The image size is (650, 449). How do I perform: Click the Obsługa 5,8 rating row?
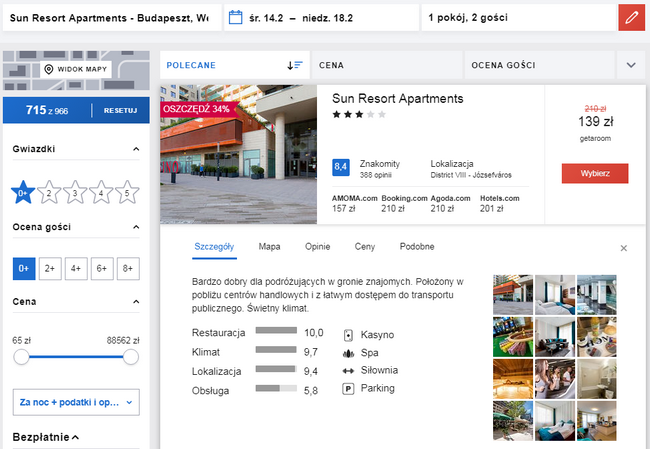tap(255, 391)
